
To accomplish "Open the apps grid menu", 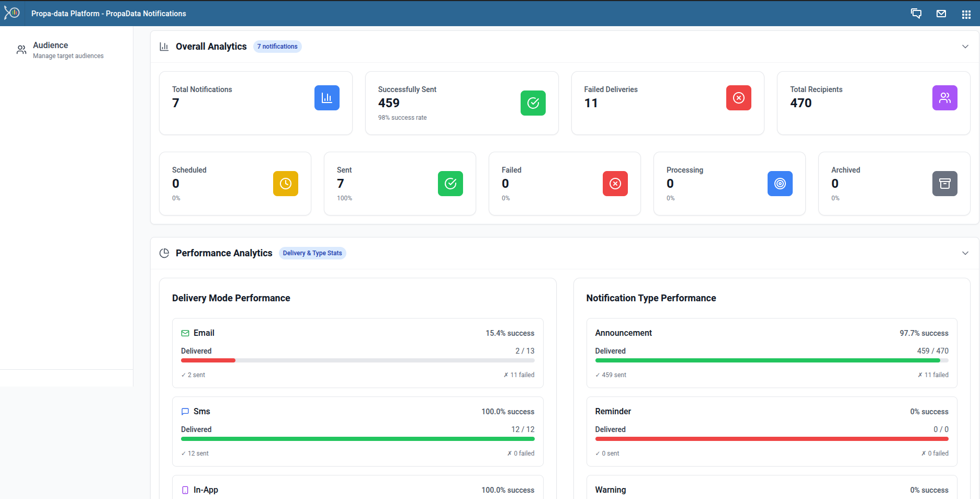I will tap(966, 13).
